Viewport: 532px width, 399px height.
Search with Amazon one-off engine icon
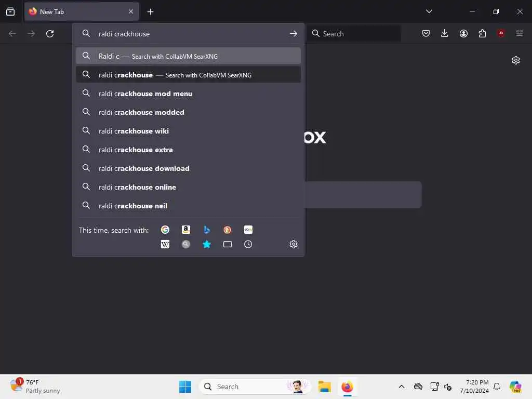(185, 230)
